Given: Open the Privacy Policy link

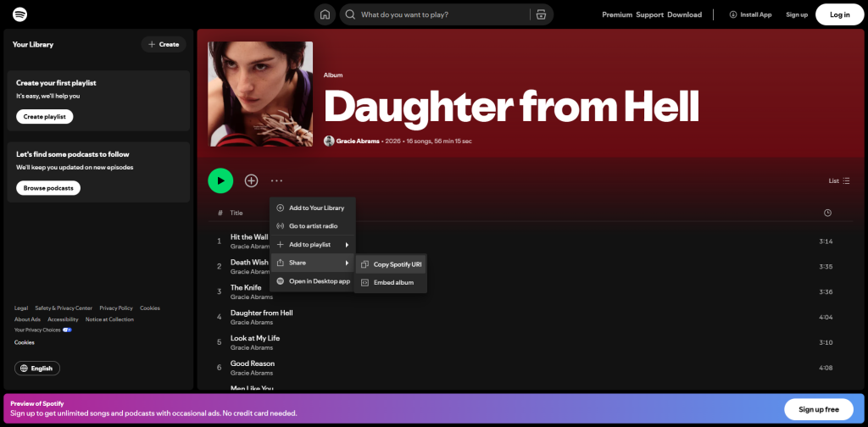Looking at the screenshot, I should coord(116,308).
